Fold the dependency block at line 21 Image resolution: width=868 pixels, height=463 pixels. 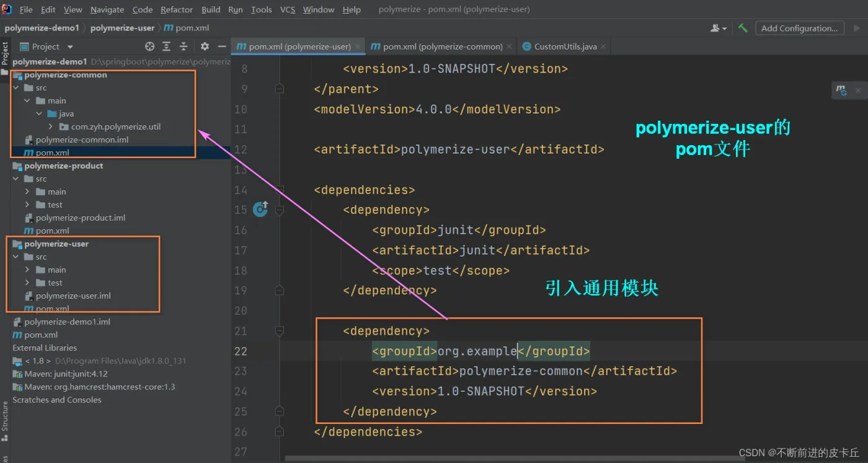point(280,331)
